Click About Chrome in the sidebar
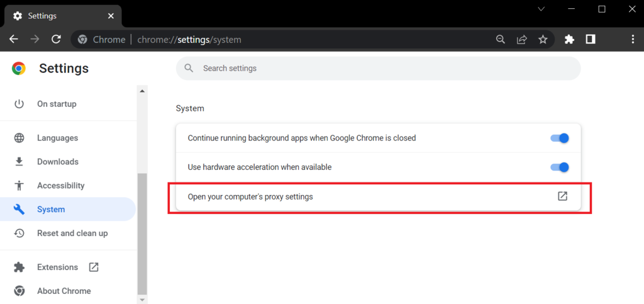644x304 pixels. click(x=64, y=291)
